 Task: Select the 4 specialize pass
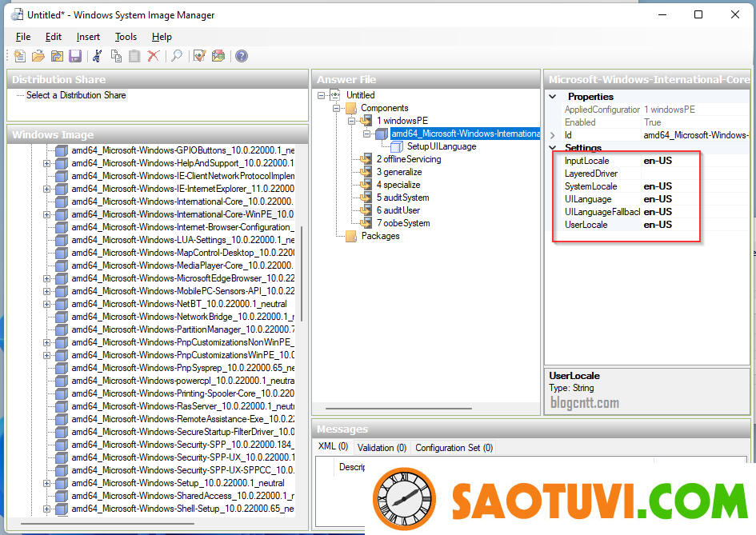pos(398,185)
